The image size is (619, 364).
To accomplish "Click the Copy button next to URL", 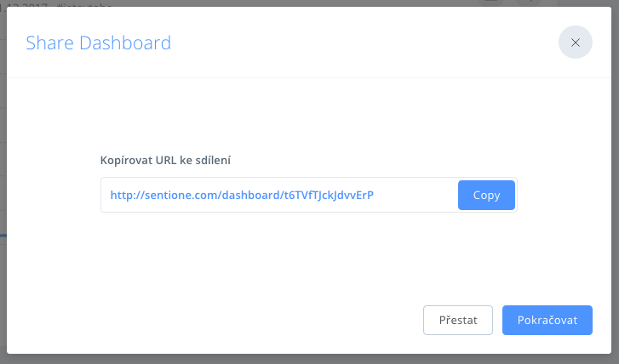I will [486, 195].
